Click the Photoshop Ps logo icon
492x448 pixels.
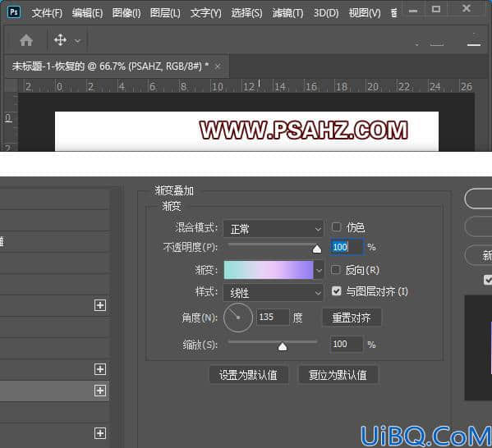(x=14, y=12)
